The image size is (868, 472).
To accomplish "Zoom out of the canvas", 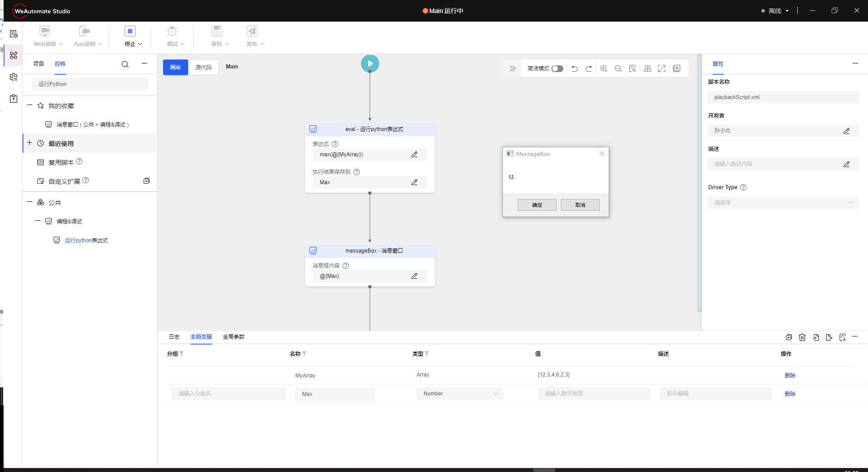I will pos(618,68).
